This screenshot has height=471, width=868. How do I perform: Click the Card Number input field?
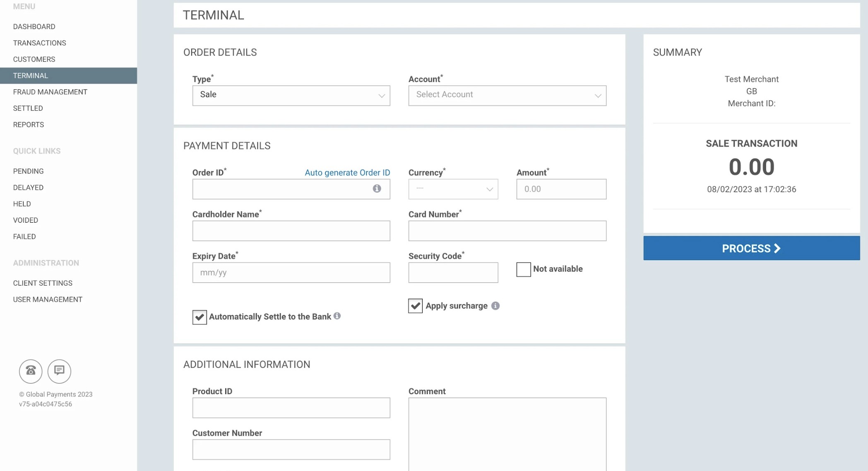pyautogui.click(x=507, y=231)
